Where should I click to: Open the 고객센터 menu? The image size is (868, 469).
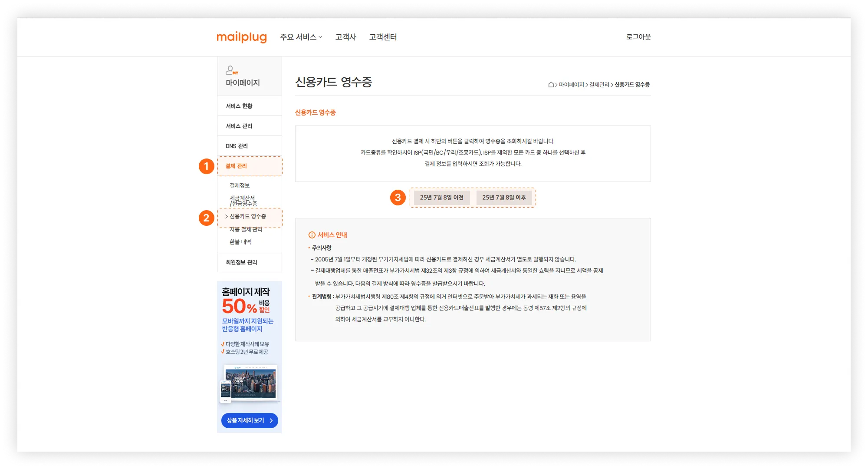pyautogui.click(x=383, y=37)
